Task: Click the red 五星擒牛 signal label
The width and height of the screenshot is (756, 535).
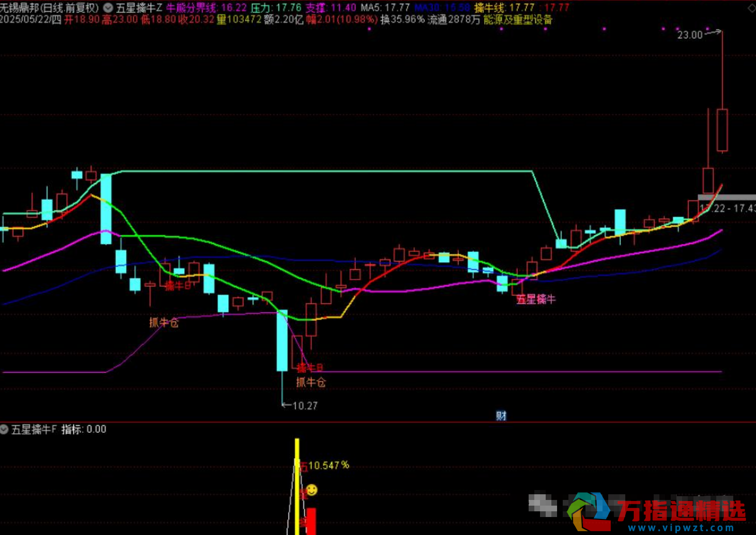Action: click(536, 299)
